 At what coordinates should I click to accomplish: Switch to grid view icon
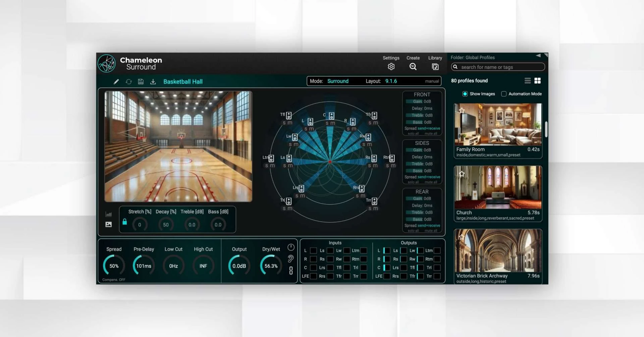point(537,80)
